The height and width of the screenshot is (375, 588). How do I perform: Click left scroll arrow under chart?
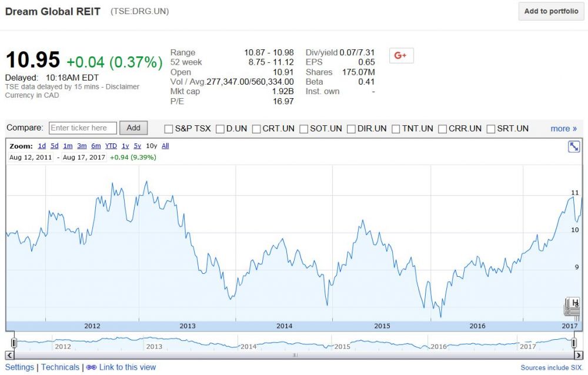(x=9, y=355)
